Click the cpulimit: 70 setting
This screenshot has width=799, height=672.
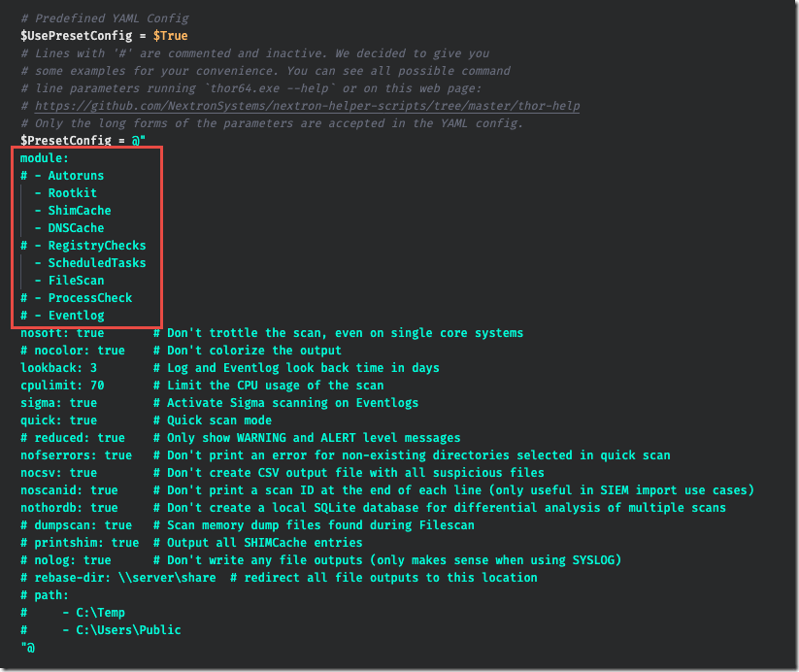(x=62, y=386)
